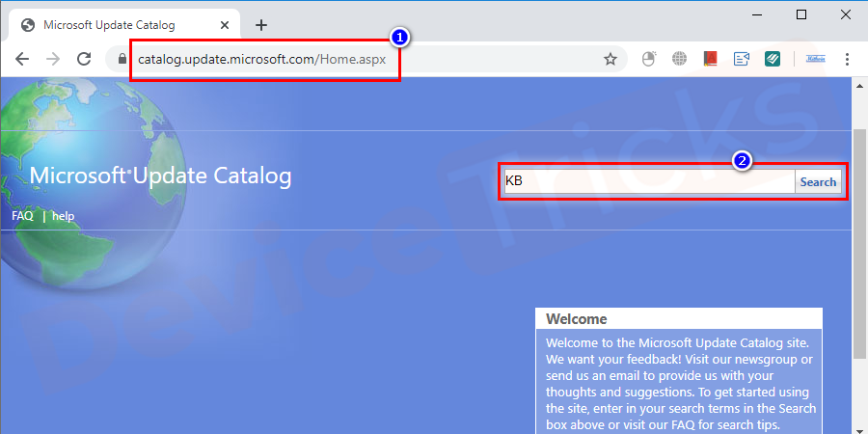Click the scrollbar up arrow
Image resolution: width=868 pixels, height=434 pixels.
pyautogui.click(x=859, y=85)
